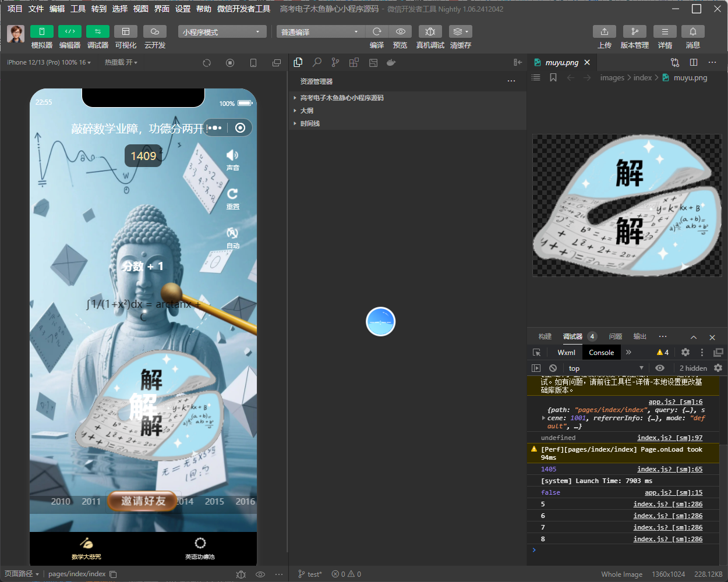Viewport: 728px width, 582px height.
Task: Split the editor with the split icon
Action: coord(694,62)
